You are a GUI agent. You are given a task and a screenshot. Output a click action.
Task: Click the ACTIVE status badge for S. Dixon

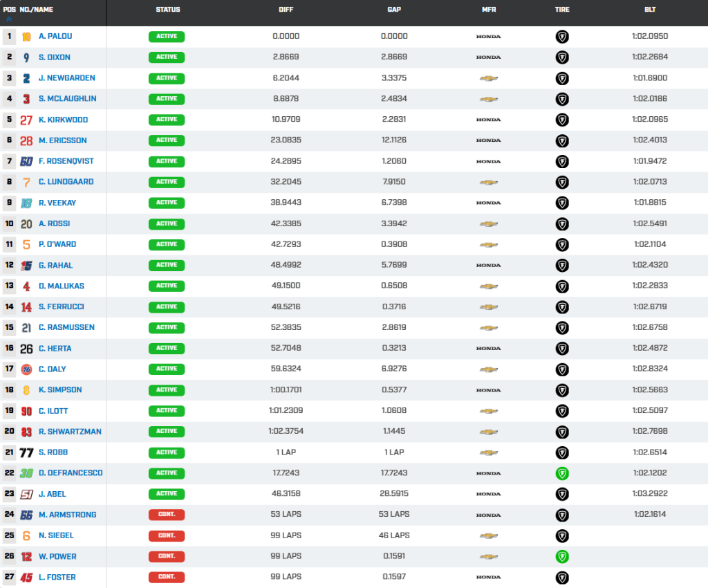tap(166, 57)
